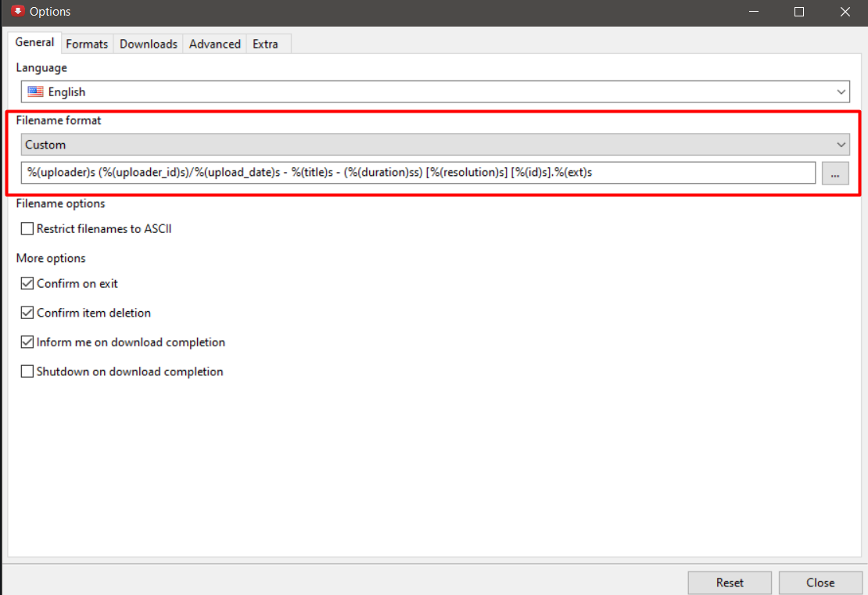Disable Inform me on download completion
868x595 pixels.
(x=27, y=342)
